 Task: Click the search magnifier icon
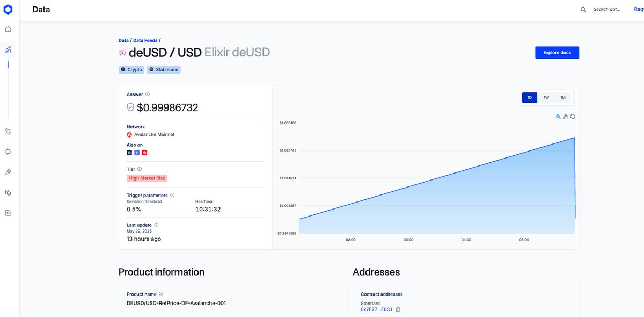pos(583,9)
